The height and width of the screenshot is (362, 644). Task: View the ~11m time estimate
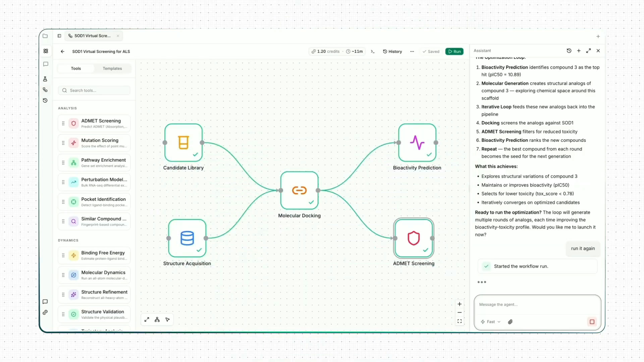[355, 51]
